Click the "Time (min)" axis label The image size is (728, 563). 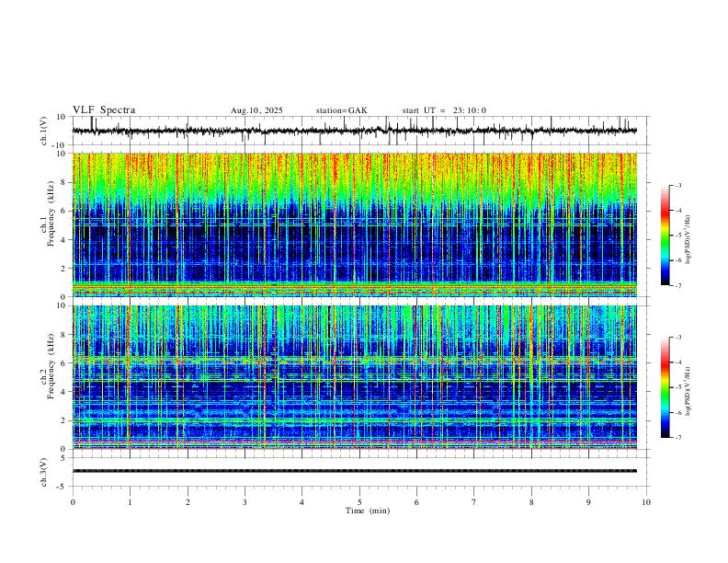click(368, 511)
